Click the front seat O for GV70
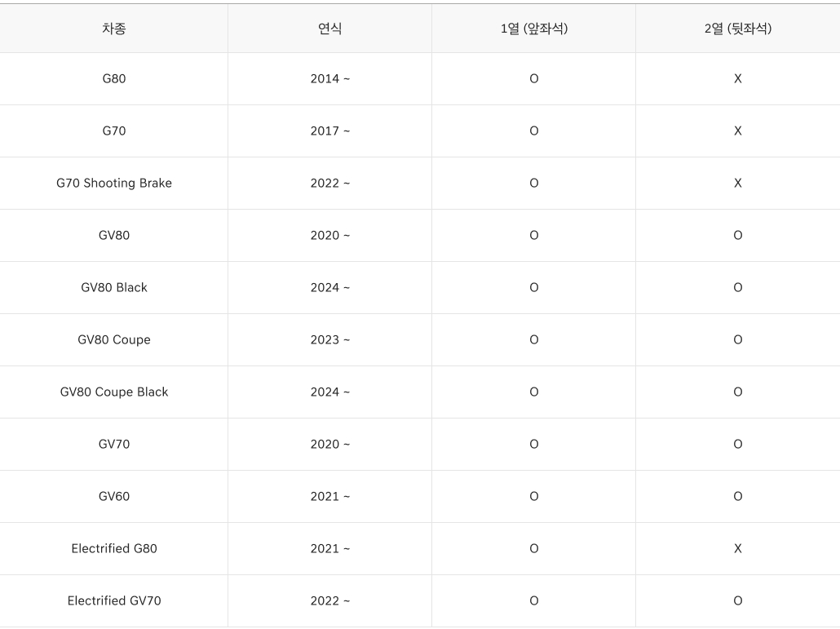This screenshot has width=840, height=629. tap(534, 445)
